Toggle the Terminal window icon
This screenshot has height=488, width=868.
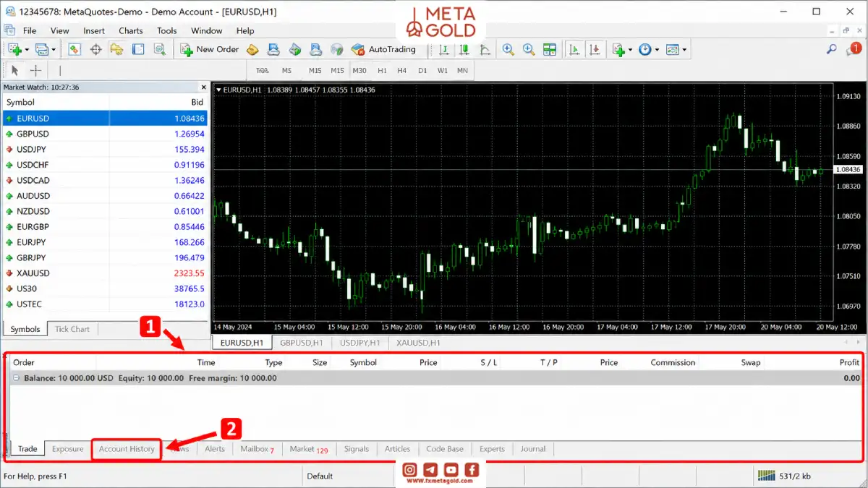tap(138, 49)
